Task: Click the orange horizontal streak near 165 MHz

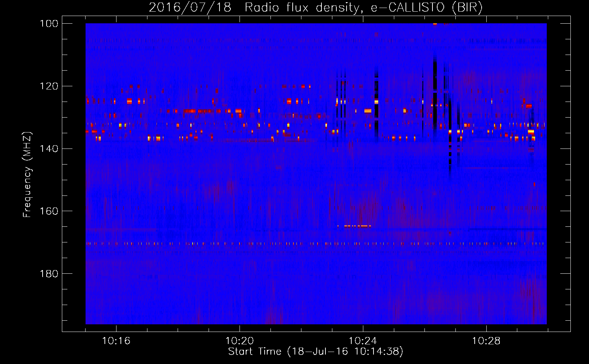Action: point(355,226)
